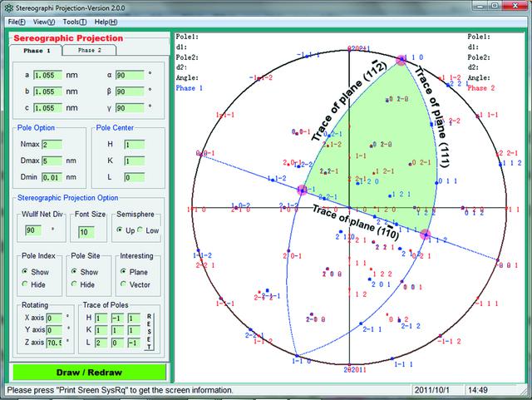Choose Plane in the Interesting group
532x400 pixels.
[x=123, y=271]
